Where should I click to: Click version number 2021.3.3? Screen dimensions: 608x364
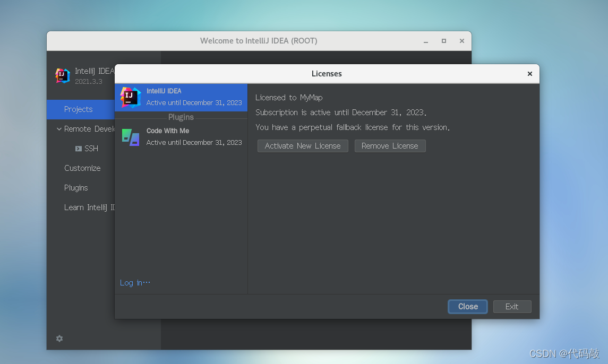pyautogui.click(x=88, y=81)
